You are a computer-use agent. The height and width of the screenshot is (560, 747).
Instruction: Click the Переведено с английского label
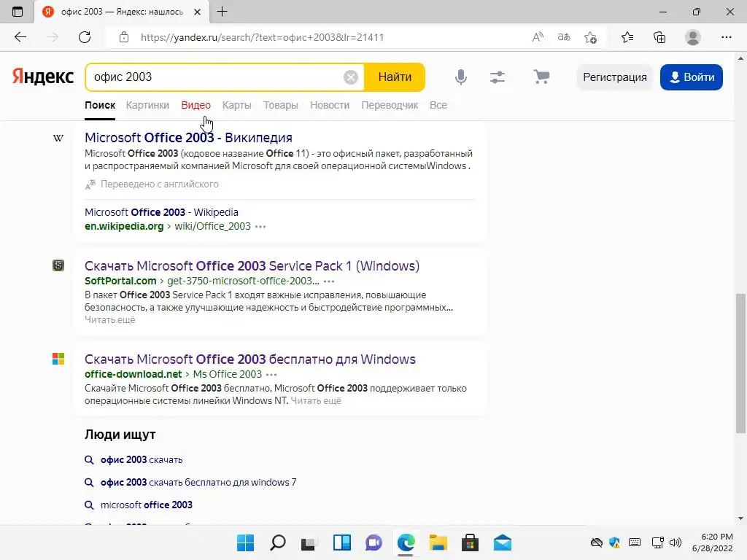pos(159,184)
